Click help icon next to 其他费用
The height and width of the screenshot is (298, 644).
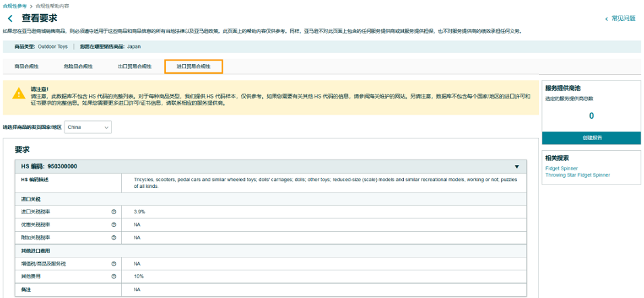(114, 276)
